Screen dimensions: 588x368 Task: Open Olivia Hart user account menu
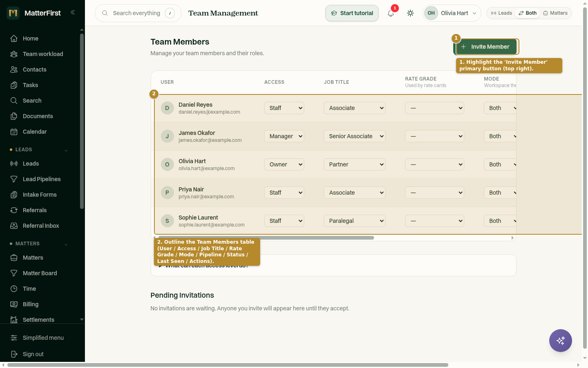tap(452, 13)
